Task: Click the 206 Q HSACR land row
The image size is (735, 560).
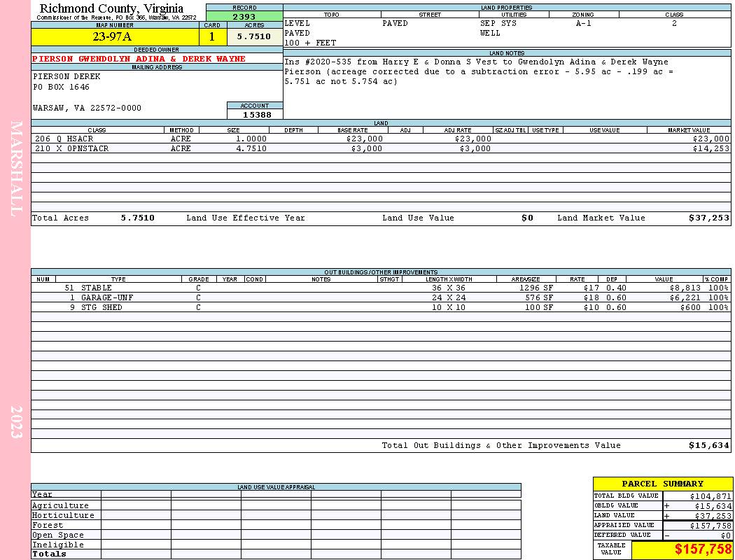Action: click(x=381, y=139)
